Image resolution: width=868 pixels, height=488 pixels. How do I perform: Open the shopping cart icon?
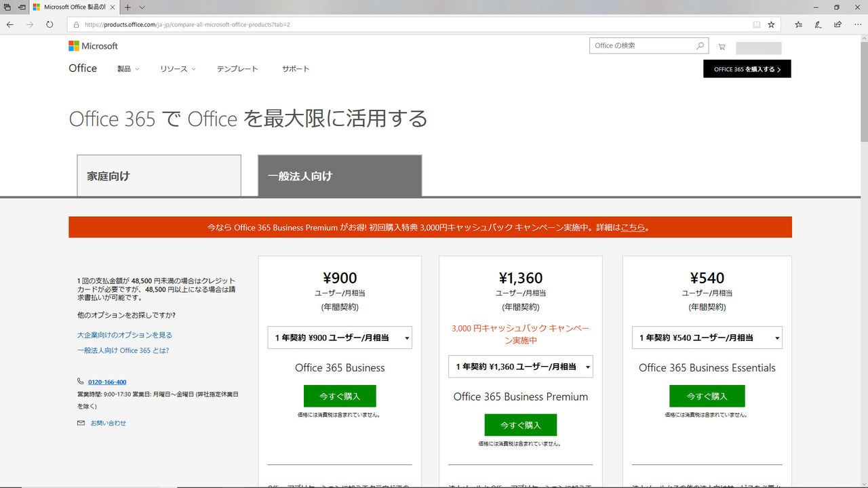tap(722, 47)
